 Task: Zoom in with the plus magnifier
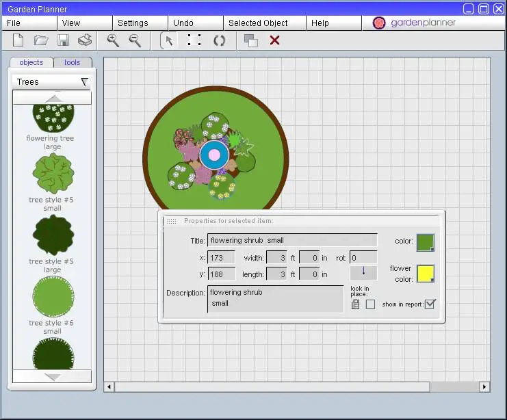(113, 41)
